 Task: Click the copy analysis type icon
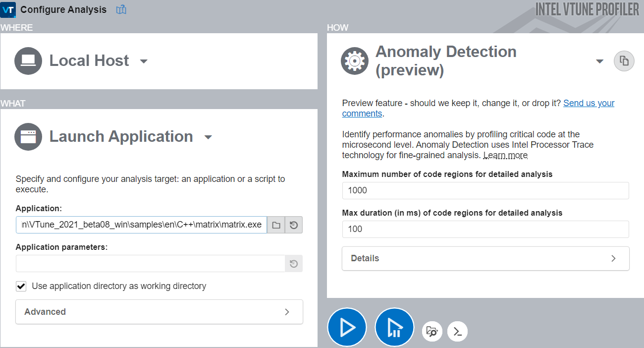coord(624,61)
